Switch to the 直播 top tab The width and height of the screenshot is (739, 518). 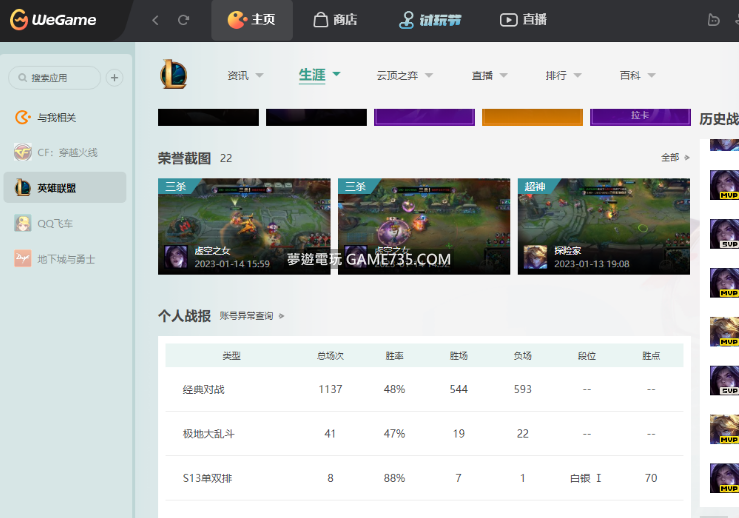[x=523, y=20]
